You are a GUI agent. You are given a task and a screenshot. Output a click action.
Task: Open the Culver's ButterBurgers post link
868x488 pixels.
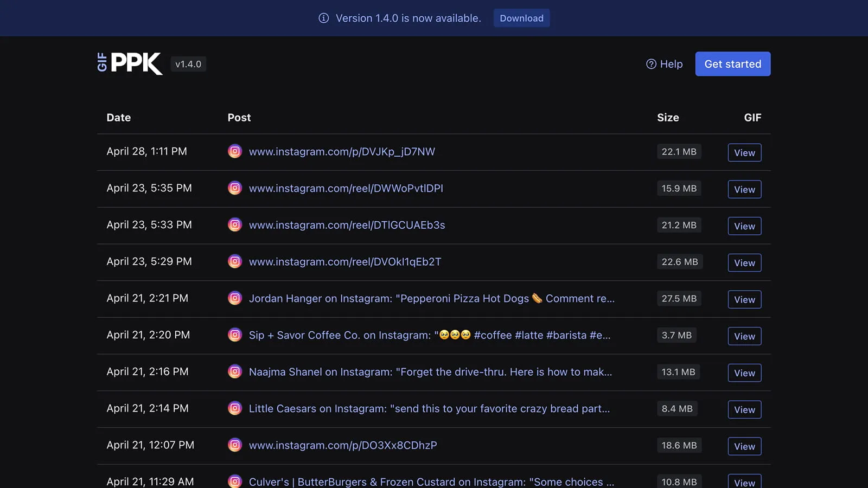tap(432, 481)
